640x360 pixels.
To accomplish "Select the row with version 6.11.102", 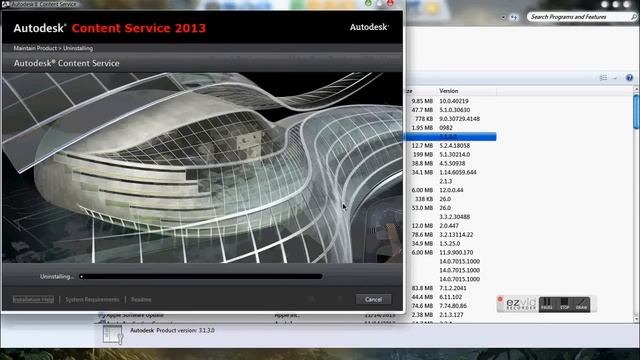I will [x=451, y=297].
